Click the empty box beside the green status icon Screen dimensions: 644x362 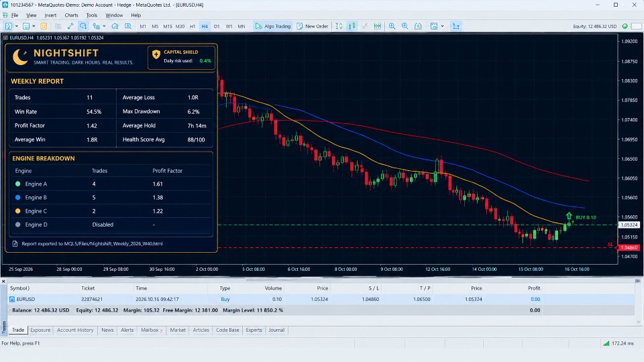click(x=636, y=26)
